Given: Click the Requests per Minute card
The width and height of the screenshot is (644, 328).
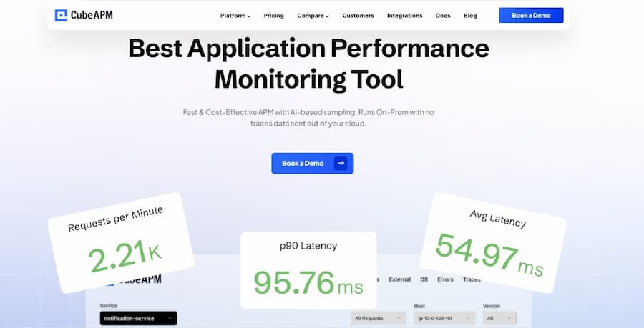Looking at the screenshot, I should pyautogui.click(x=121, y=242).
